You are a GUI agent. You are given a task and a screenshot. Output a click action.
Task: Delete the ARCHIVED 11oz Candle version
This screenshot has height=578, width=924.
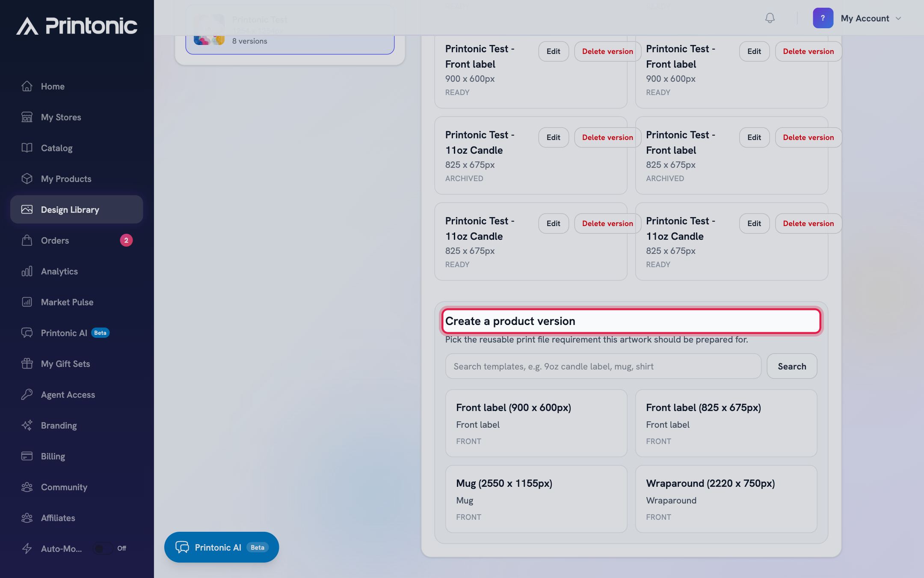(607, 137)
